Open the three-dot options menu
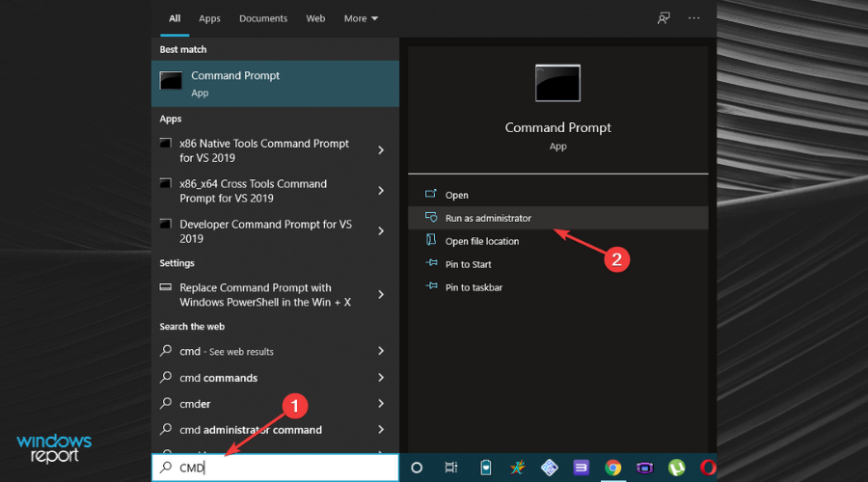This screenshot has width=868, height=482. coord(693,18)
